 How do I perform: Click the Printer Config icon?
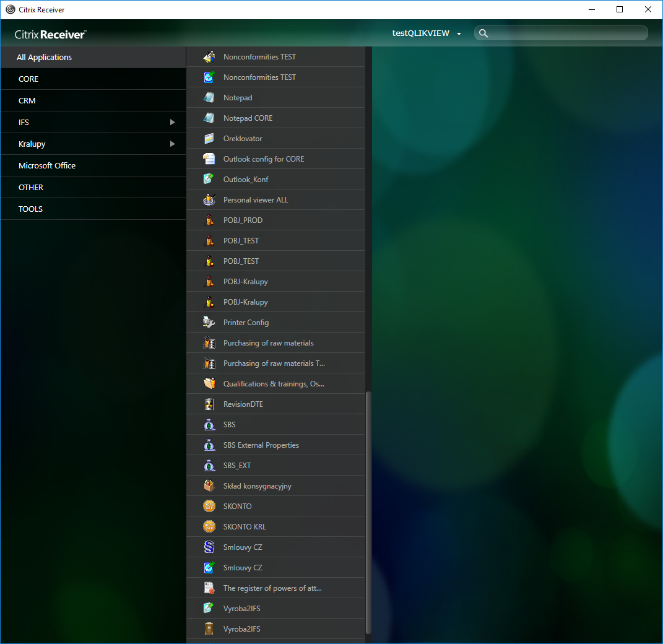[x=209, y=322]
